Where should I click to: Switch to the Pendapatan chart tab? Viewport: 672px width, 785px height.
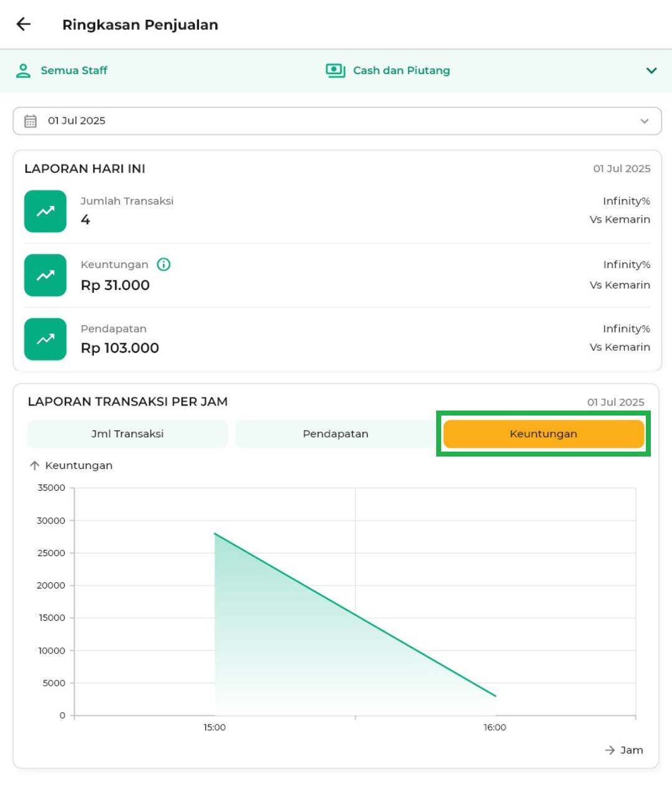tap(335, 434)
